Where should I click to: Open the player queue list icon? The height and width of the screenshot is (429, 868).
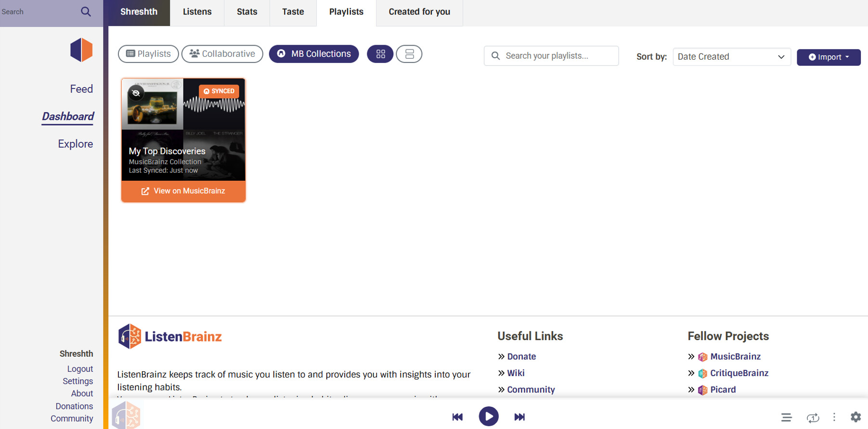click(x=786, y=417)
